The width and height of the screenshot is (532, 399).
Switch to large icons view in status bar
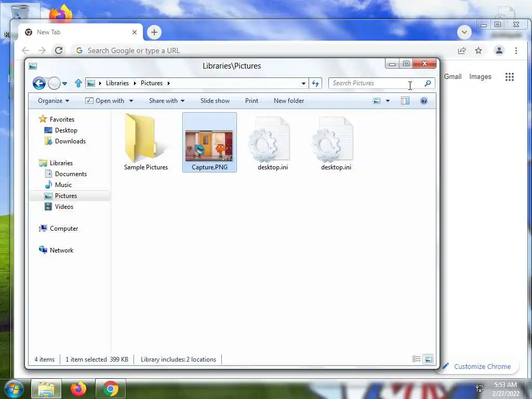pyautogui.click(x=429, y=359)
